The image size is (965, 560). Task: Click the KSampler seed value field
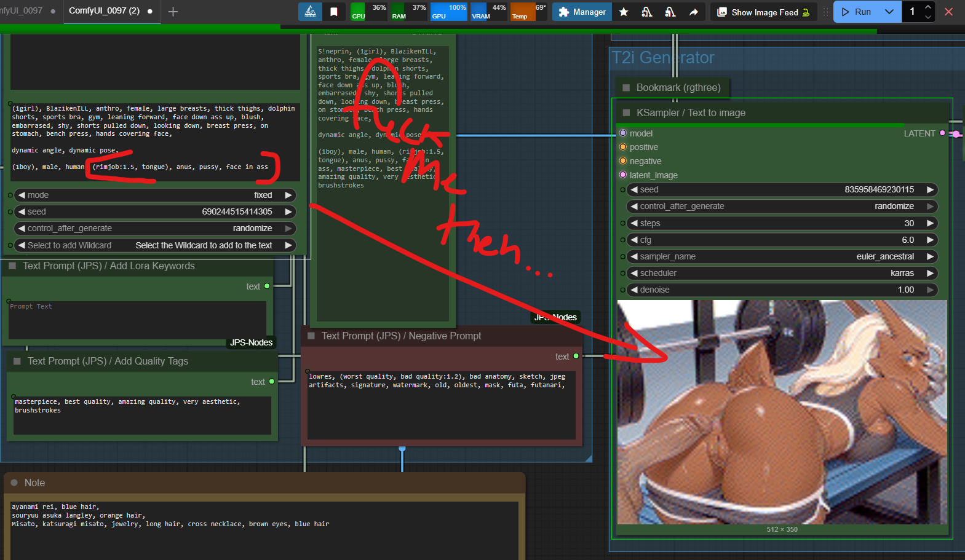point(782,189)
